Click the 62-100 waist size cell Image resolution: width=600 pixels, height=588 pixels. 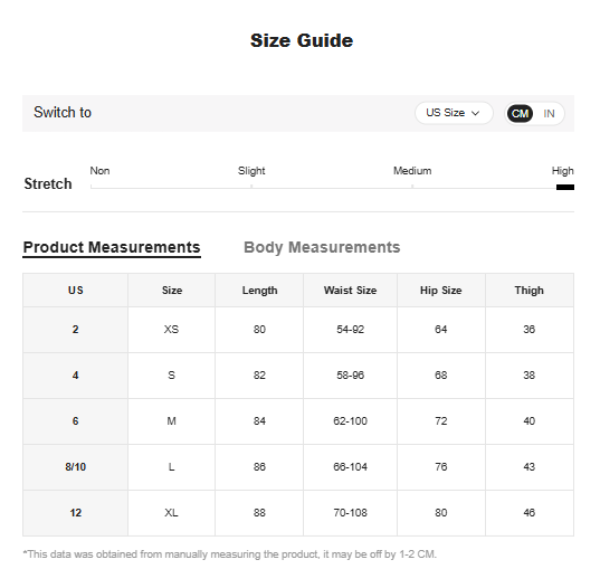click(350, 421)
